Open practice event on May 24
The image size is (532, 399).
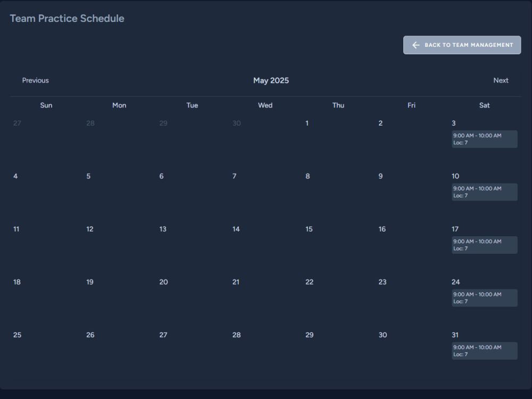485,298
